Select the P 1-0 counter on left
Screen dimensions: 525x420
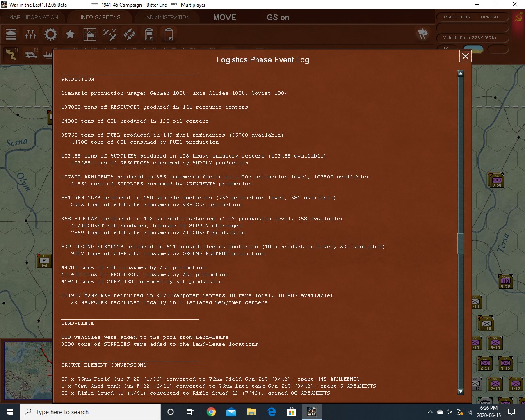(x=44, y=261)
